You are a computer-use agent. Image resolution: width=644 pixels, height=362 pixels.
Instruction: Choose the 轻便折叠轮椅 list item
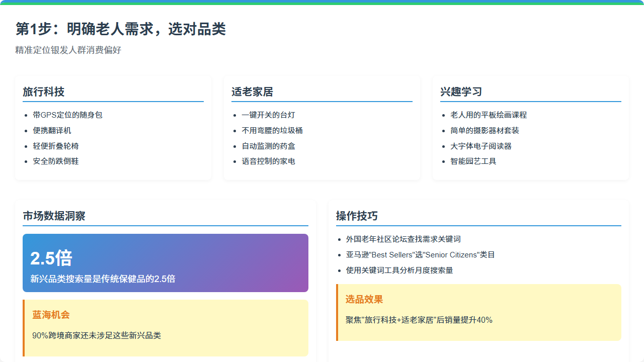point(56,146)
